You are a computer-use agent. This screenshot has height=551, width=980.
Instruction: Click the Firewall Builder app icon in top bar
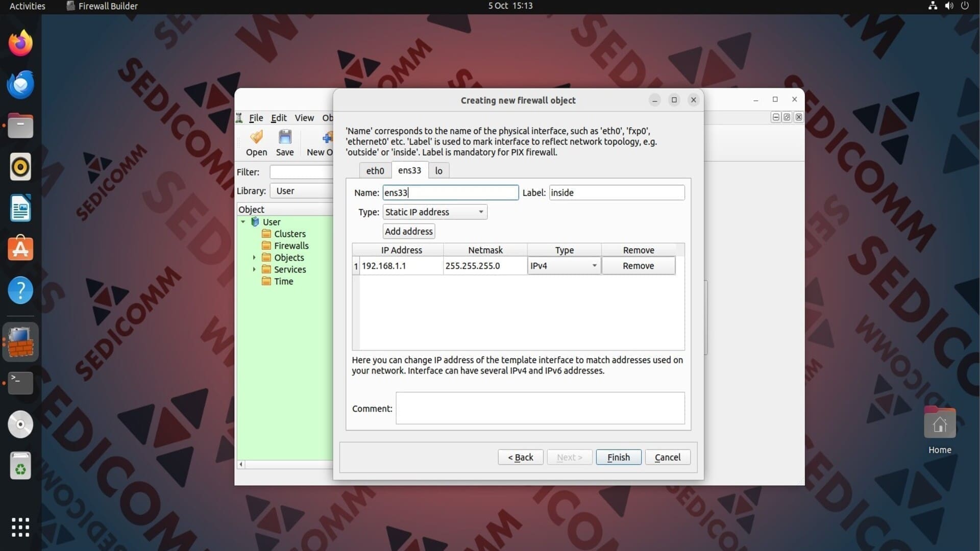(71, 6)
